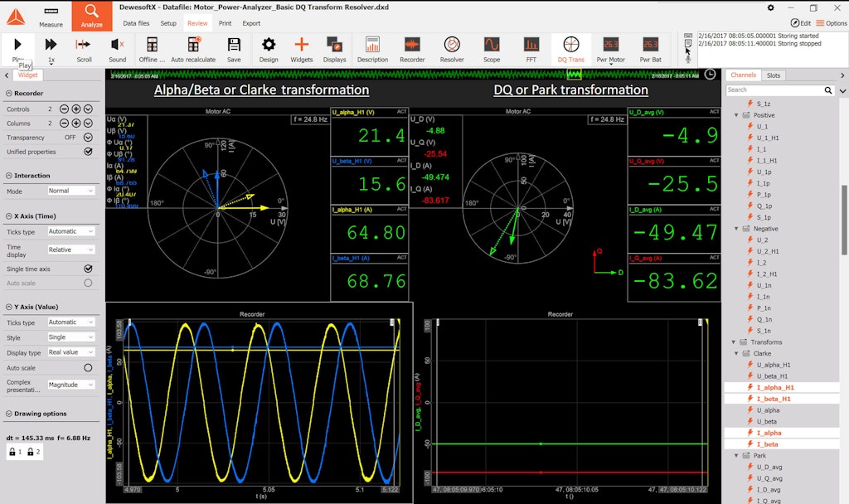Image resolution: width=849 pixels, height=504 pixels.
Task: Open the Print menu
Action: coord(226,23)
